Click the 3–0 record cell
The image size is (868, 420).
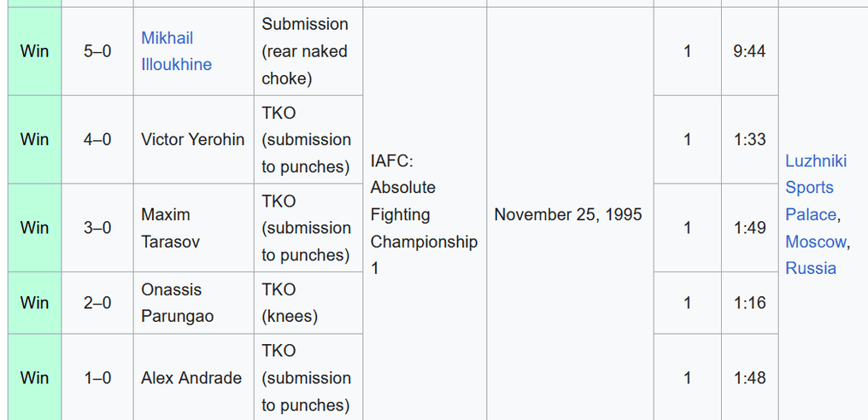[97, 228]
